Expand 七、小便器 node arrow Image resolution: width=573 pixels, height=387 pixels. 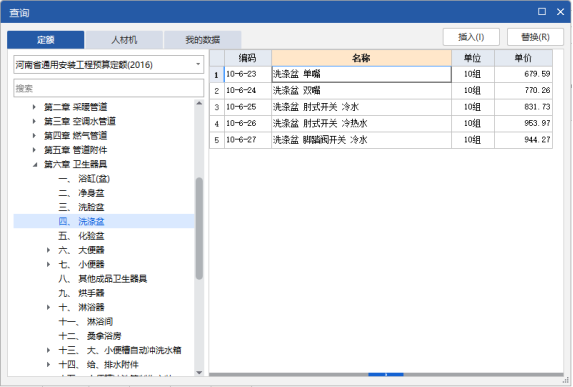[x=48, y=264]
